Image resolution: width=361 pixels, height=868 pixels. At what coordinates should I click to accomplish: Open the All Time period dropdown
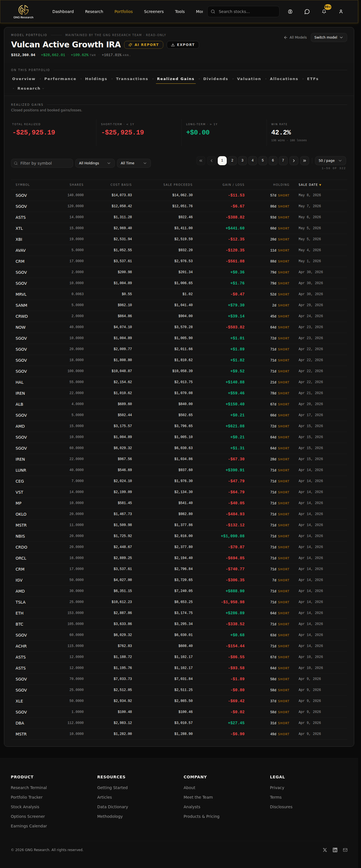click(x=134, y=163)
